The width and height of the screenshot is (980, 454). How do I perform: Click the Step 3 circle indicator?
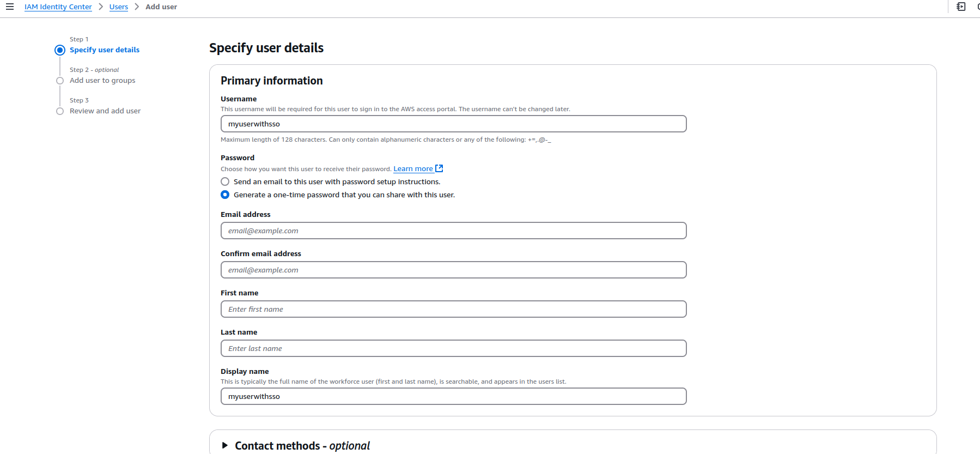[60, 111]
